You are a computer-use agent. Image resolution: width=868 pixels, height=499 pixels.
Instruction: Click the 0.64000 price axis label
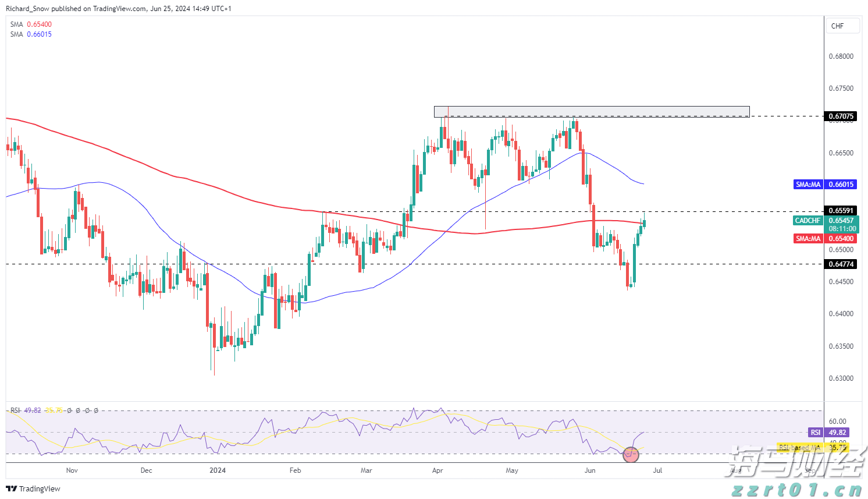(841, 314)
